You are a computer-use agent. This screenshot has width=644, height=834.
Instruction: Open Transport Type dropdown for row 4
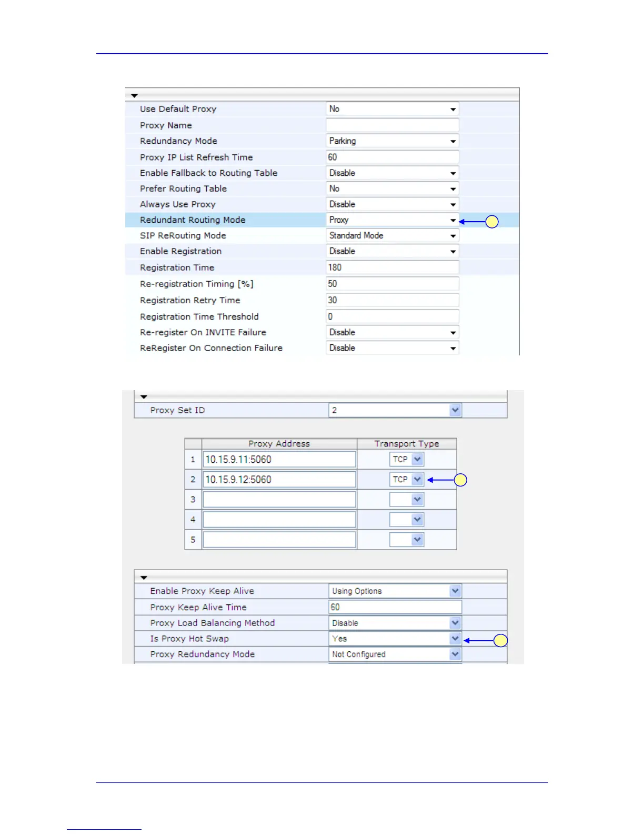tap(407, 520)
